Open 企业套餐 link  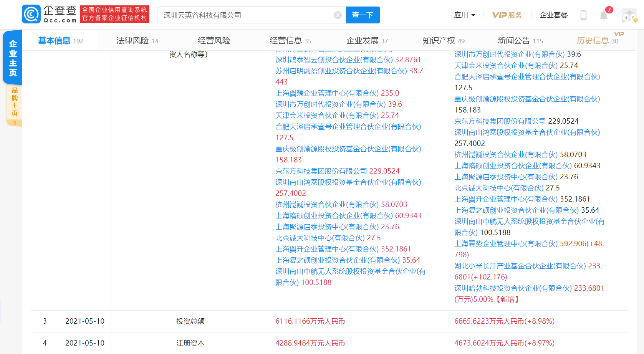coord(553,15)
